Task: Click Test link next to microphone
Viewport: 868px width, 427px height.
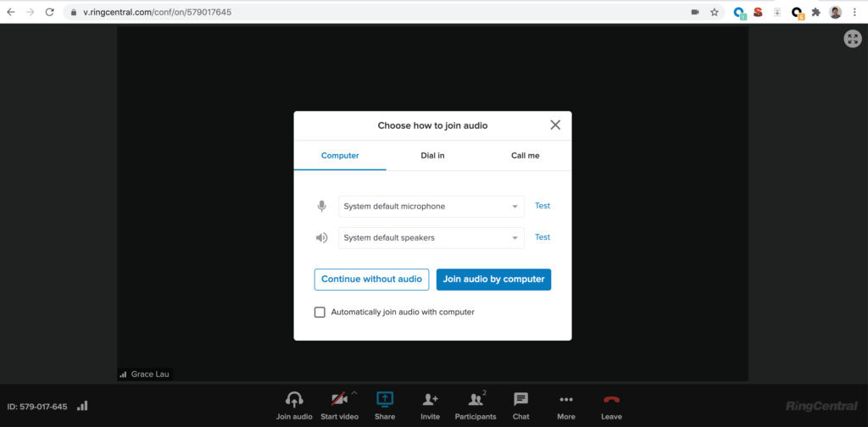Action: pos(542,206)
